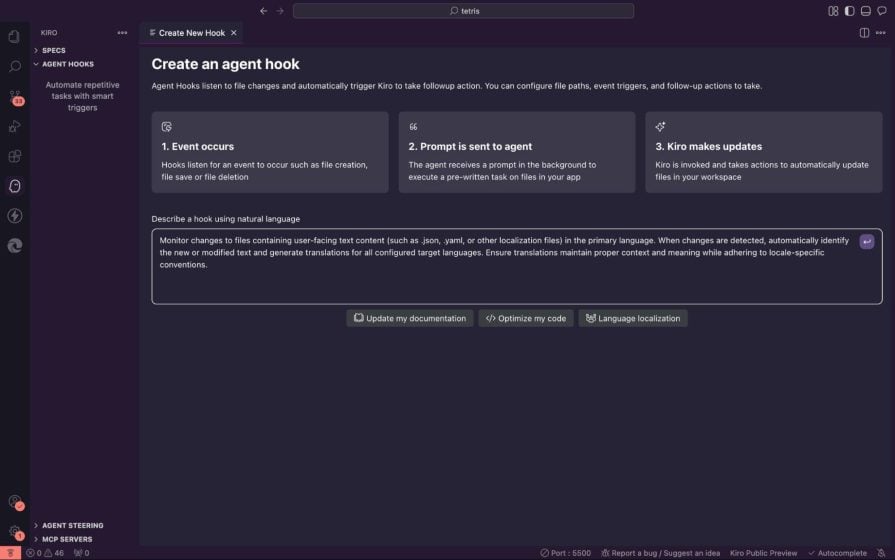Click the quote icon on Prompt card
Screen dimensions: 895x560
point(413,127)
